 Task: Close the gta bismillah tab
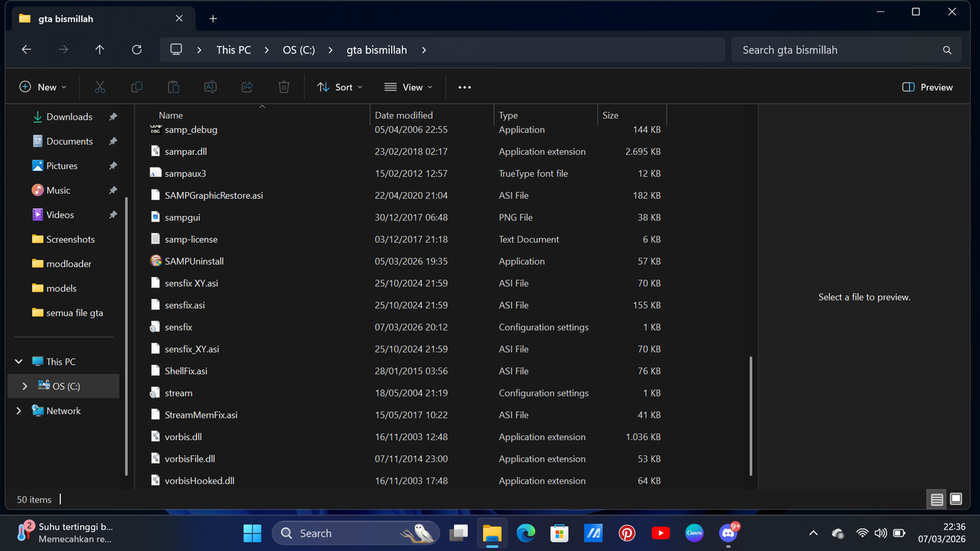(x=179, y=18)
